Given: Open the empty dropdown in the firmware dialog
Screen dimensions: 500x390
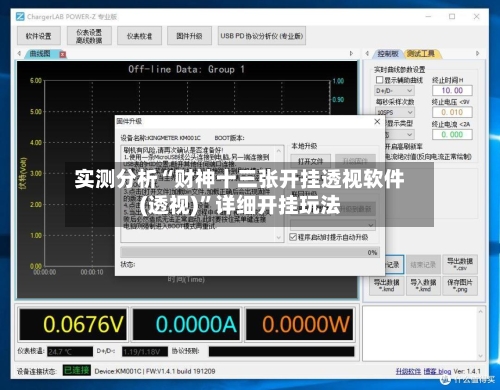Looking at the screenshot, I should point(333,225).
